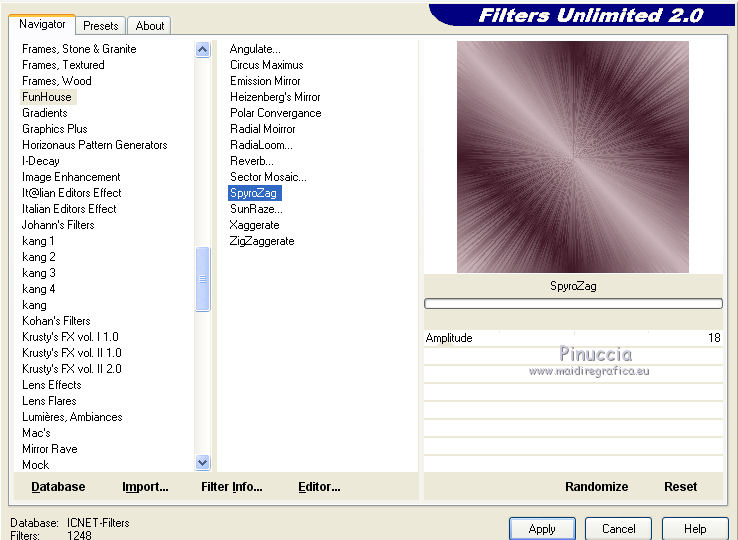Select Krusty's FX vol. I 1.0
Screen dimensions: 738x540
pos(70,337)
